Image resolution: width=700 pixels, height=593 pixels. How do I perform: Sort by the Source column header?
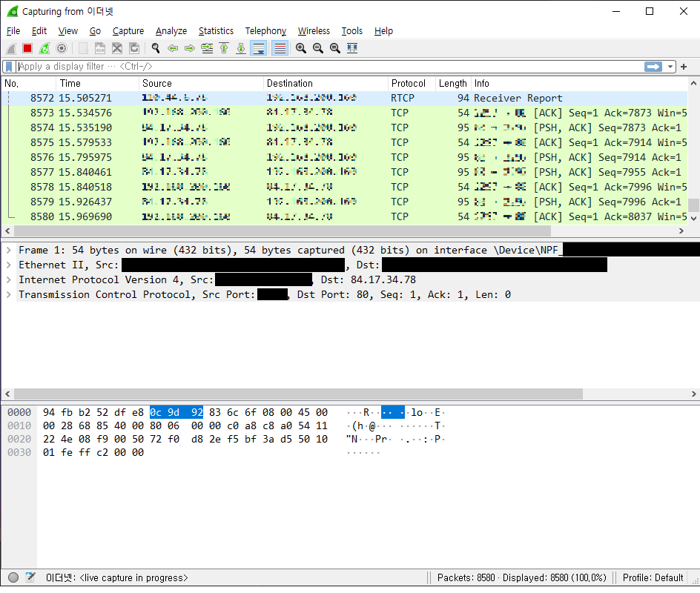coord(202,84)
